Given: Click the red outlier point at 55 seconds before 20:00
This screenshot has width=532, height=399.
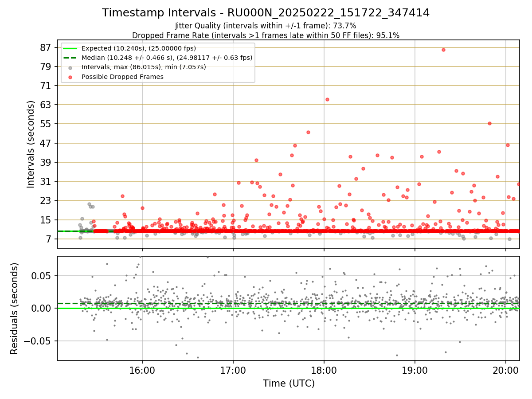Looking at the screenshot, I should 489,123.
